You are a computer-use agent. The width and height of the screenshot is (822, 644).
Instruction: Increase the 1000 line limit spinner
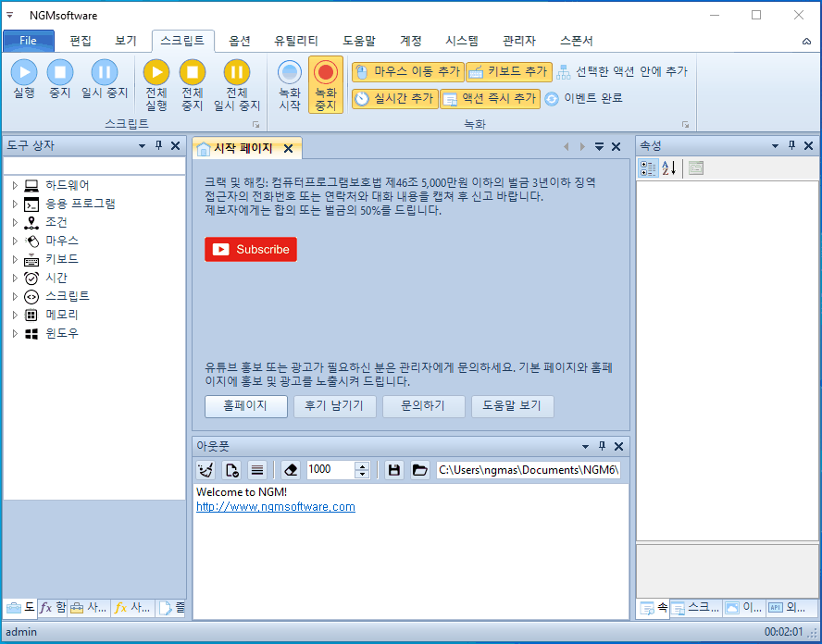pos(362,465)
